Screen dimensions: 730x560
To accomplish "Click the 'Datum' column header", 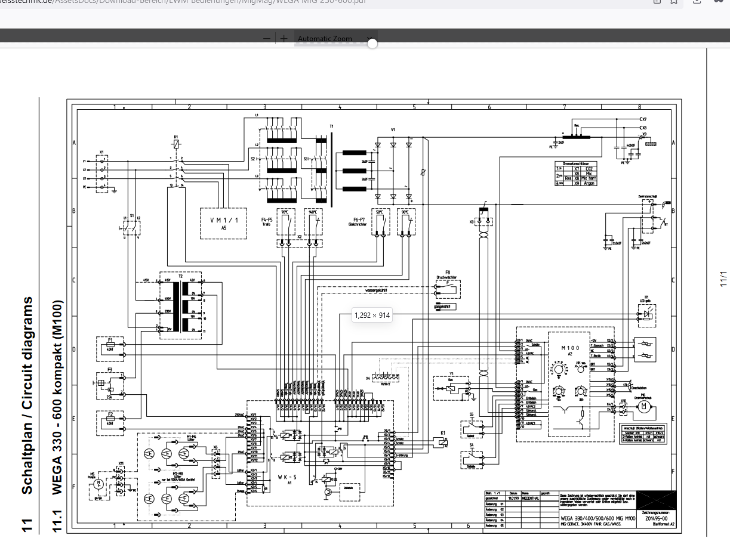I will (x=513, y=493).
